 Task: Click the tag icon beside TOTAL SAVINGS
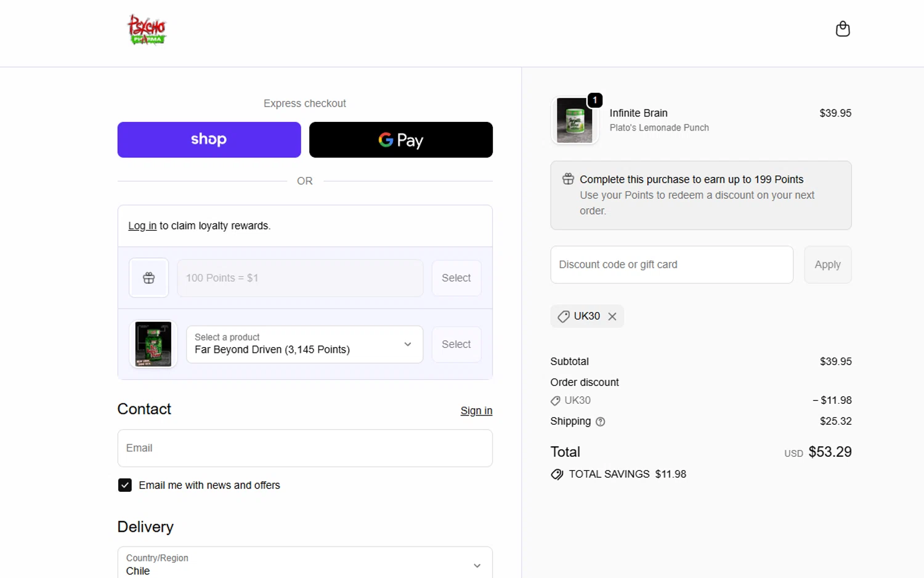point(557,475)
